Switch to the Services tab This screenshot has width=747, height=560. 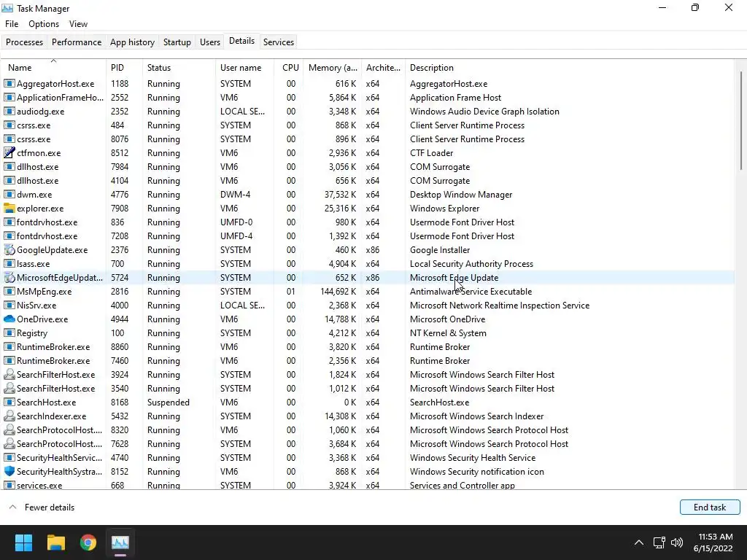point(279,42)
